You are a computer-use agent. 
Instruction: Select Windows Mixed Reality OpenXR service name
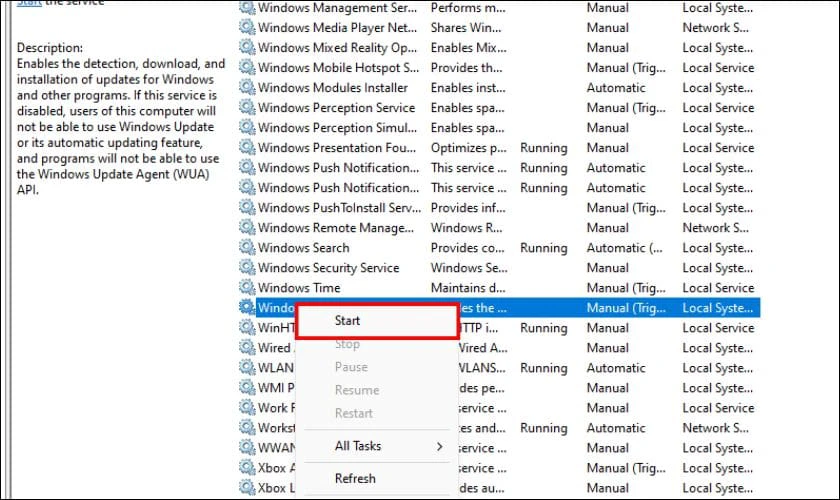tap(337, 47)
